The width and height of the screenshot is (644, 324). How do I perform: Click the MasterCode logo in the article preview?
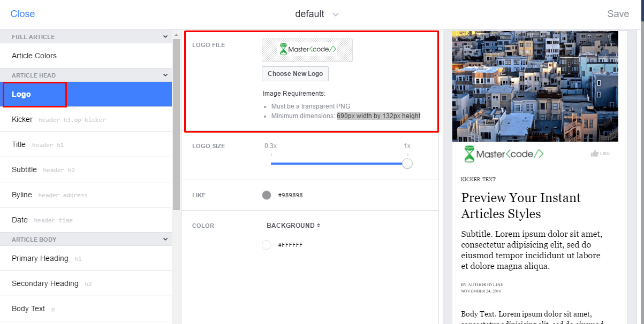pos(504,154)
